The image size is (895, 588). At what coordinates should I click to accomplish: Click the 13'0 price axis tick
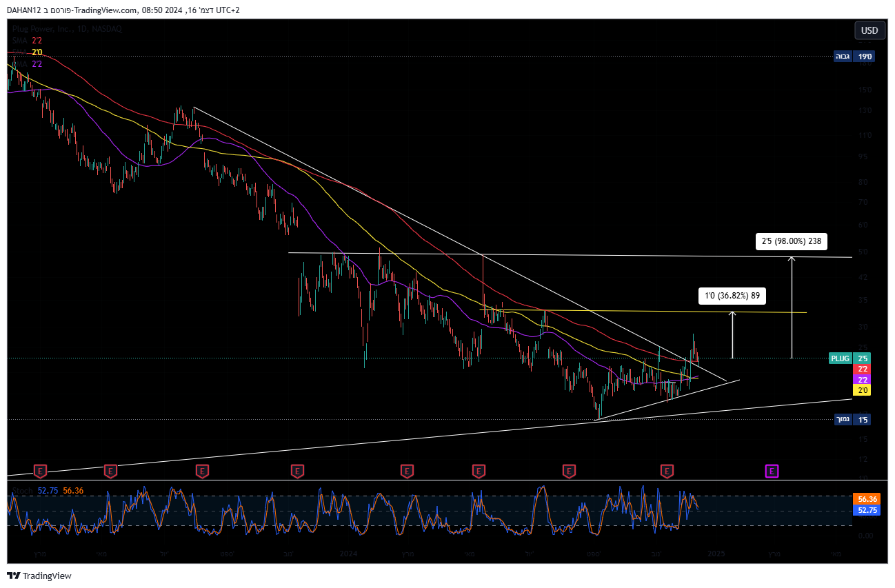point(865,110)
